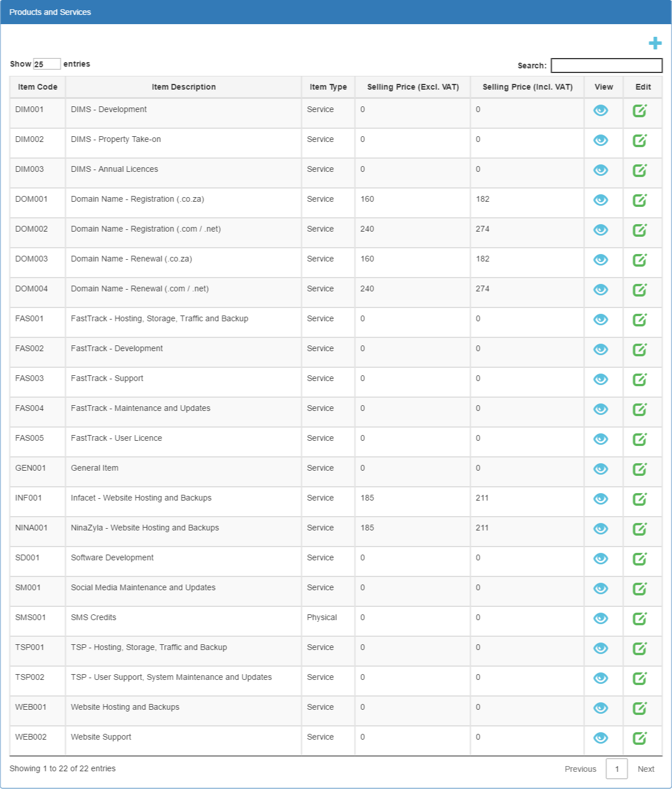The width and height of the screenshot is (672, 800).
Task: View the TSP001 hosting item
Action: 601,648
